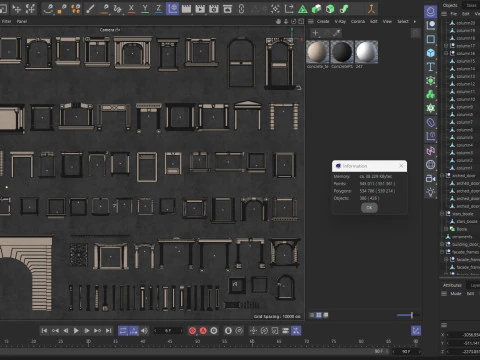This screenshot has width=480, height=360.
Task: Select ornaments in the object tree
Action: click(x=462, y=237)
